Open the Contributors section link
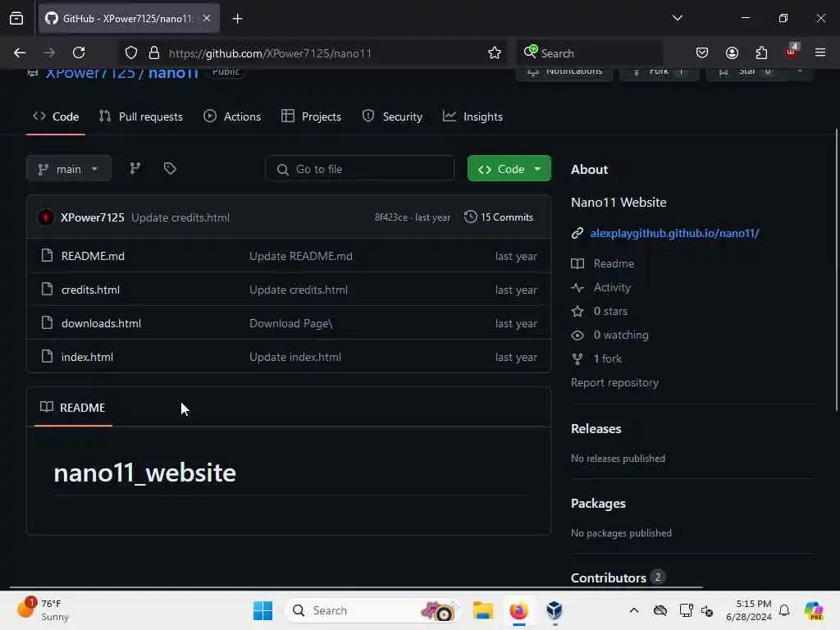The width and height of the screenshot is (840, 630). (x=618, y=577)
